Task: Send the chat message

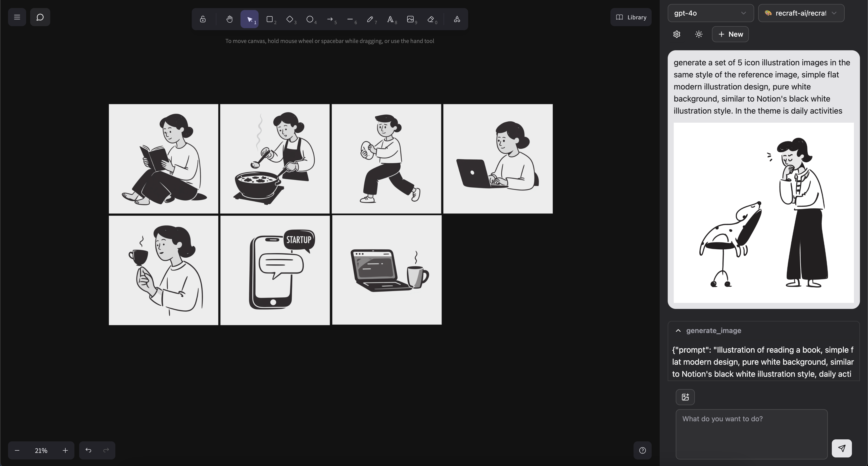Action: [x=841, y=448]
